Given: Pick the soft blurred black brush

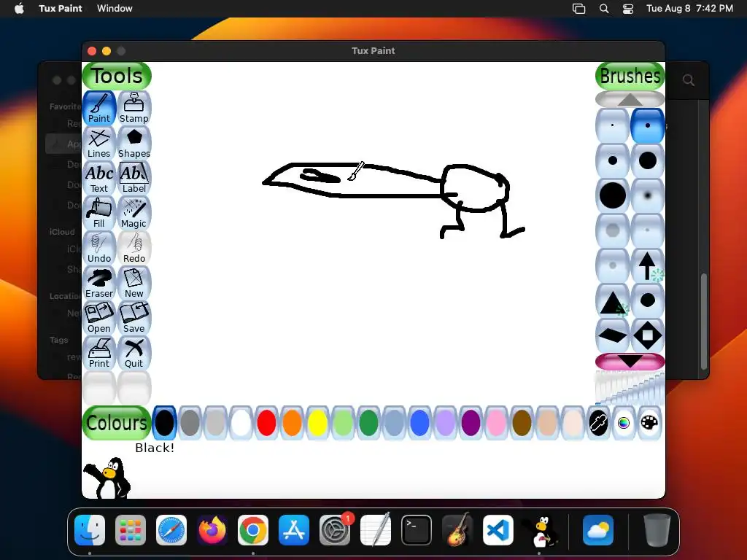Looking at the screenshot, I should click(648, 195).
